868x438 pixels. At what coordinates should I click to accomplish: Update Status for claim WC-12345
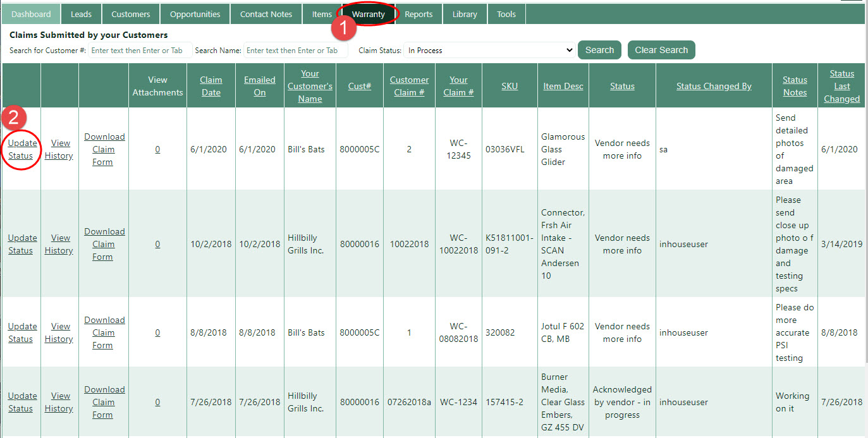click(22, 149)
